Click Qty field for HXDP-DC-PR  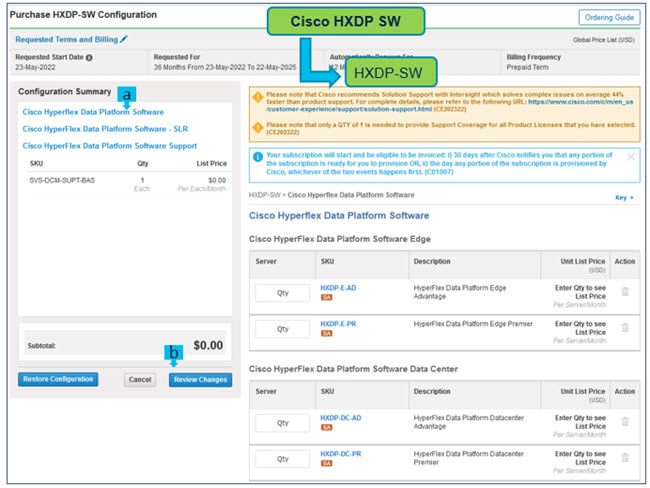point(282,459)
